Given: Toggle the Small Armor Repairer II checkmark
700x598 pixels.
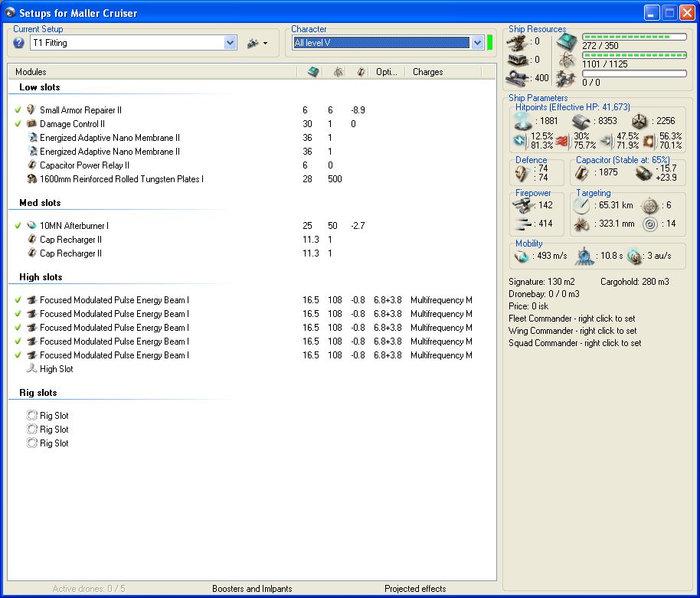Looking at the screenshot, I should point(18,109).
